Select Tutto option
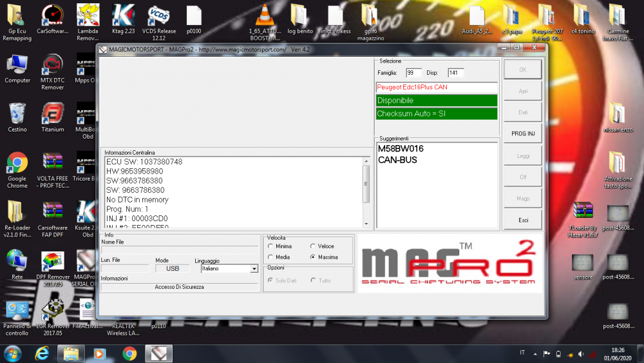Screen dimensions: 644x363 (x=313, y=280)
